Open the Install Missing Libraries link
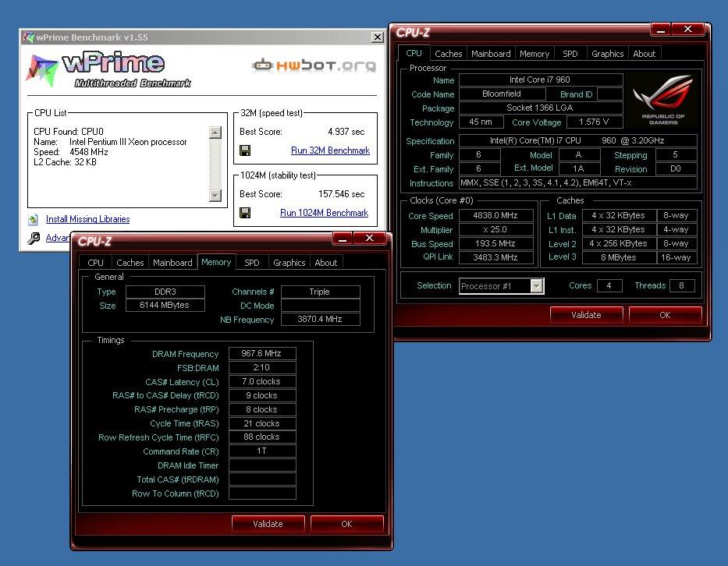The image size is (728, 566). pyautogui.click(x=87, y=219)
